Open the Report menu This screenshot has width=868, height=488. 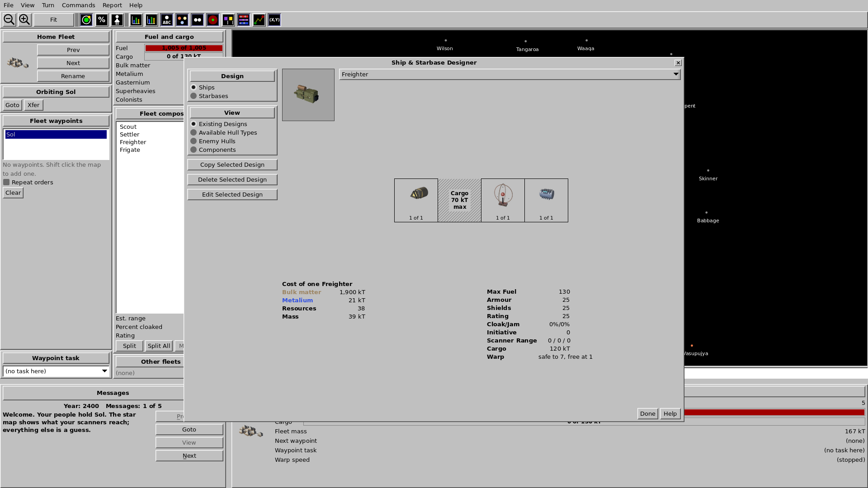click(112, 5)
